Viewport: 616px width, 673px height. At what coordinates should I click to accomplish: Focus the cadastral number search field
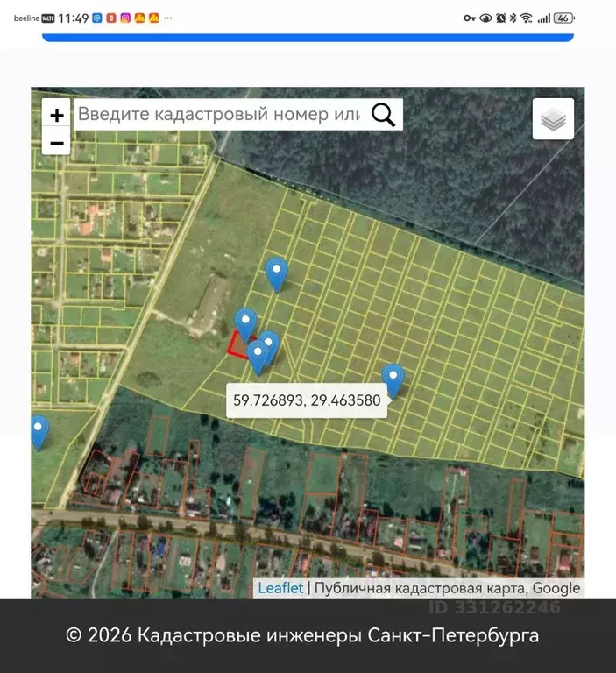click(x=220, y=115)
